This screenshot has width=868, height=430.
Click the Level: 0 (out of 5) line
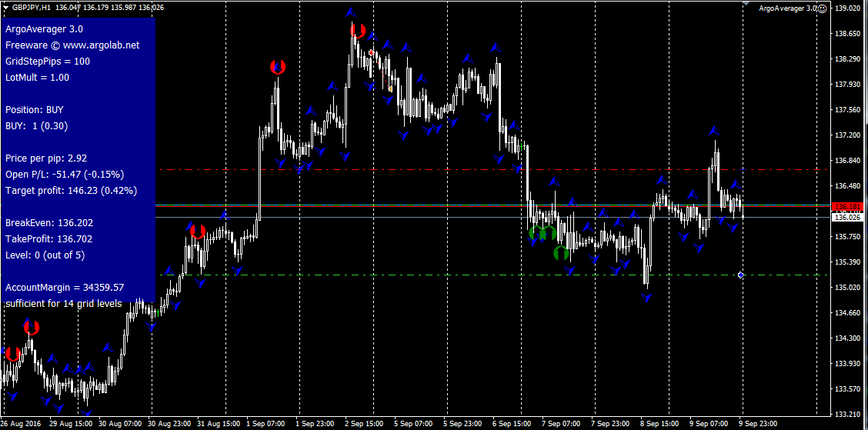45,255
